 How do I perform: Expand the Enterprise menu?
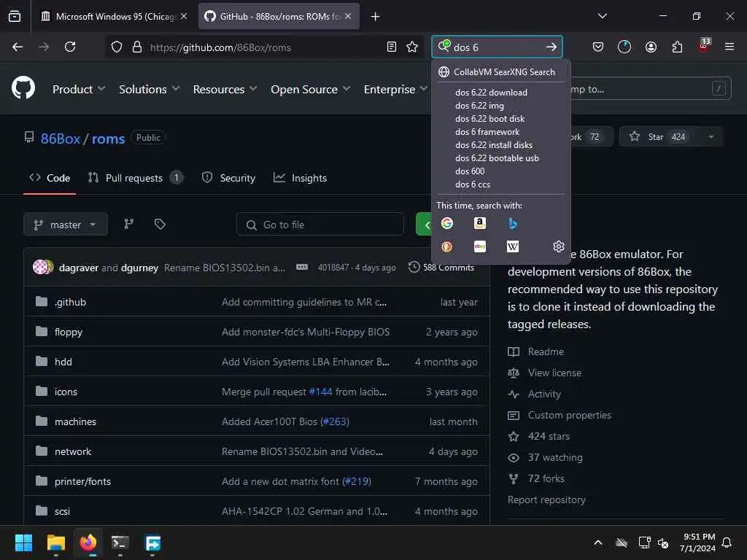tap(395, 89)
